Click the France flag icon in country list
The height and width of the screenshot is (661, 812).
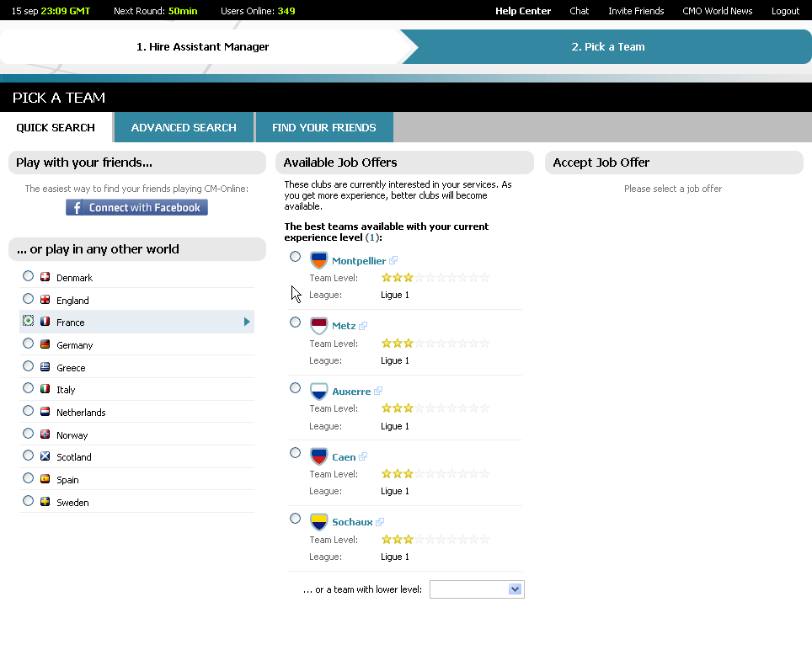(x=45, y=322)
